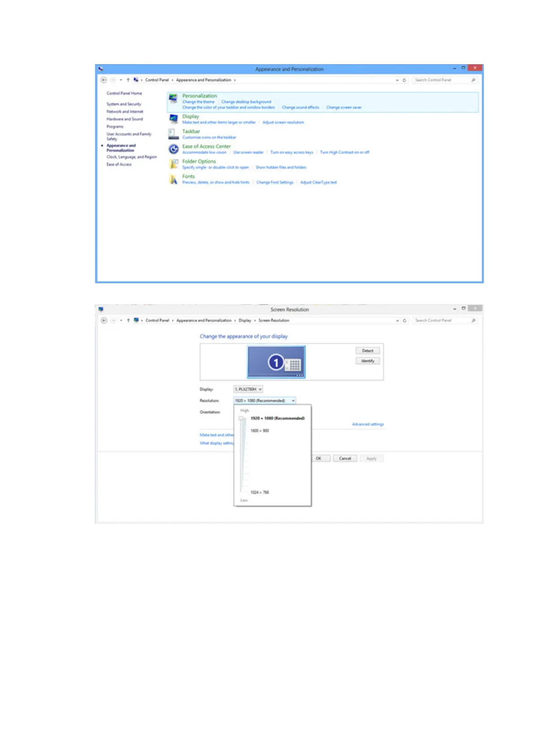Screen dimensions: 535x756
Task: Click refresh icon in Appearance and Personalization window
Action: coord(404,80)
